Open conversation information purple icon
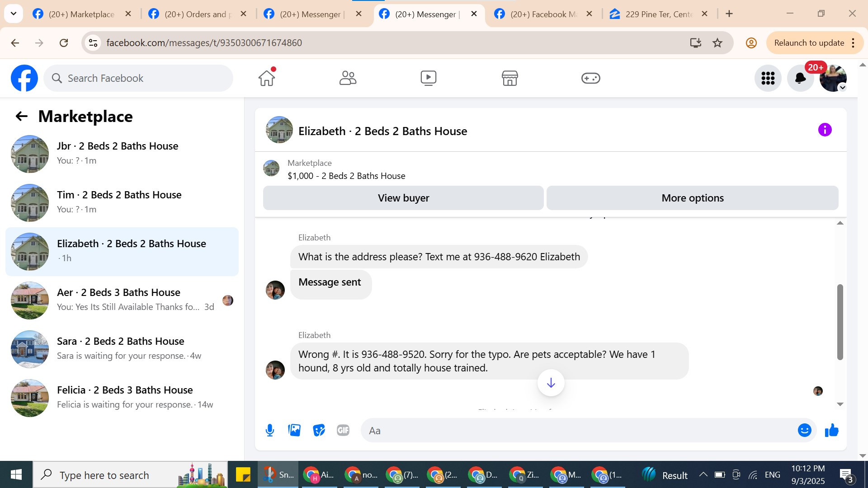868x488 pixels. pos(825,130)
